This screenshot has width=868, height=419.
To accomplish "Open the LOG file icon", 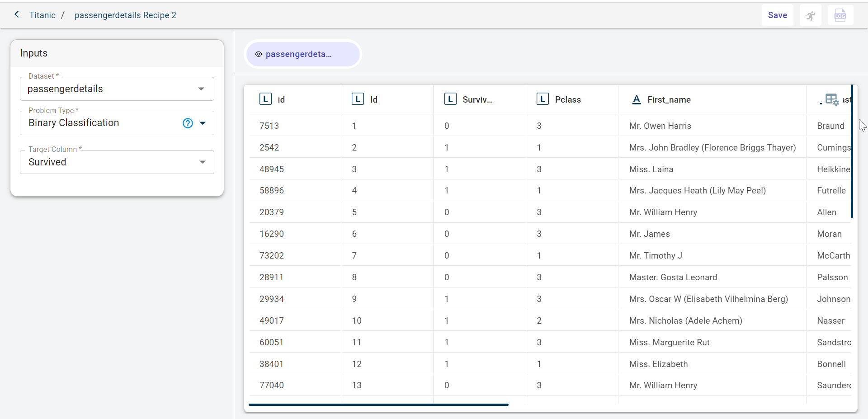I will coord(840,16).
